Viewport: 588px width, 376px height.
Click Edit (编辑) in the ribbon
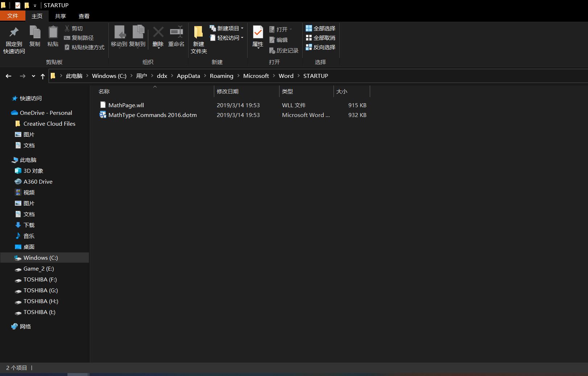click(x=278, y=40)
